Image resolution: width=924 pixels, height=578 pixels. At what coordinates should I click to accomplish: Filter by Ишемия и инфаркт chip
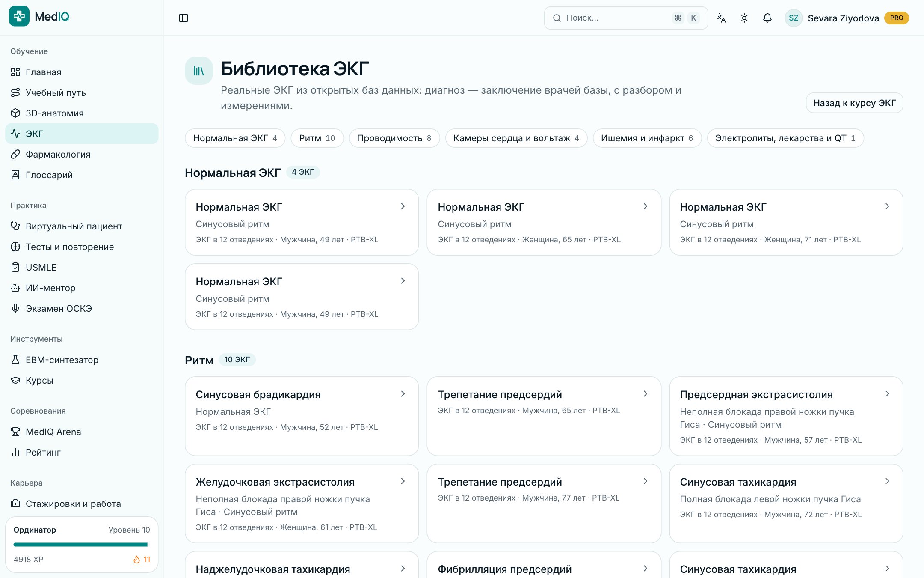(x=647, y=138)
